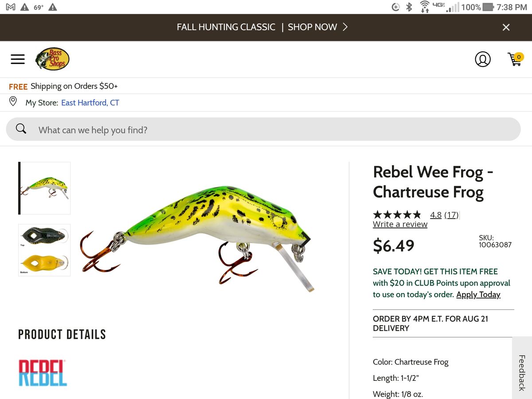Tap the store location pin icon
Image resolution: width=532 pixels, height=399 pixels.
tap(13, 102)
